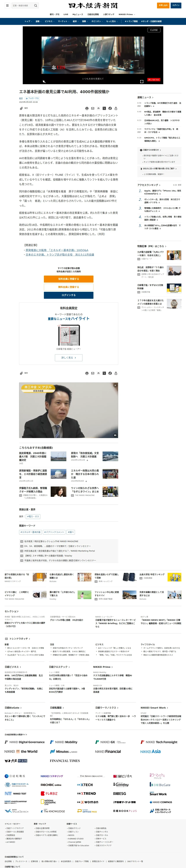Open the 脱炭素電源、2040年度に recommended article thumbnail
Image resolution: width=186 pixels, height=868 pixels.
click(x=58, y=456)
